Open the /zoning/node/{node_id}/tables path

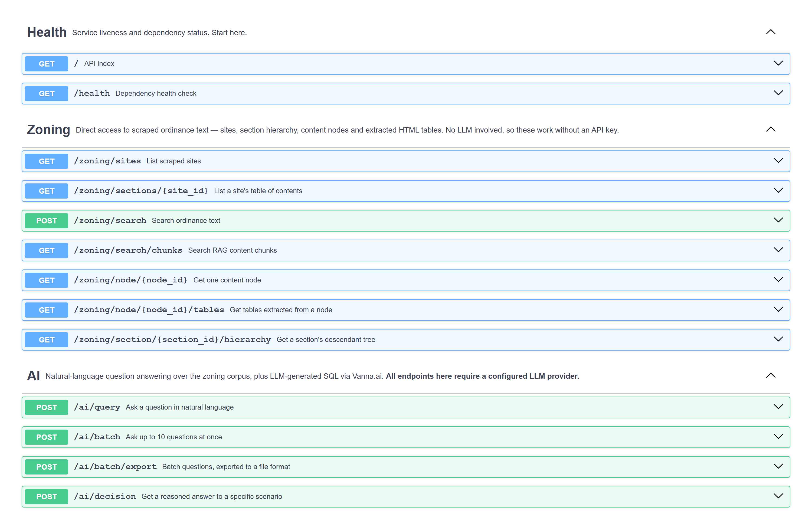tap(149, 310)
